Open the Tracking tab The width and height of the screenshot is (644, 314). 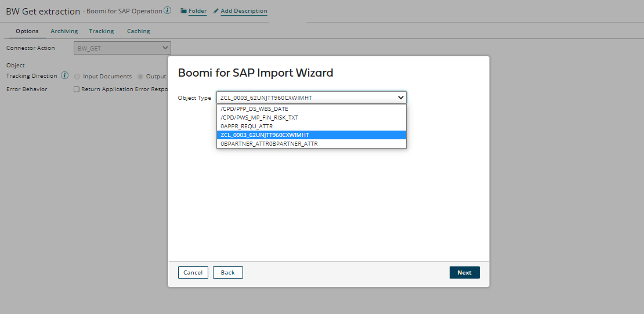[102, 31]
